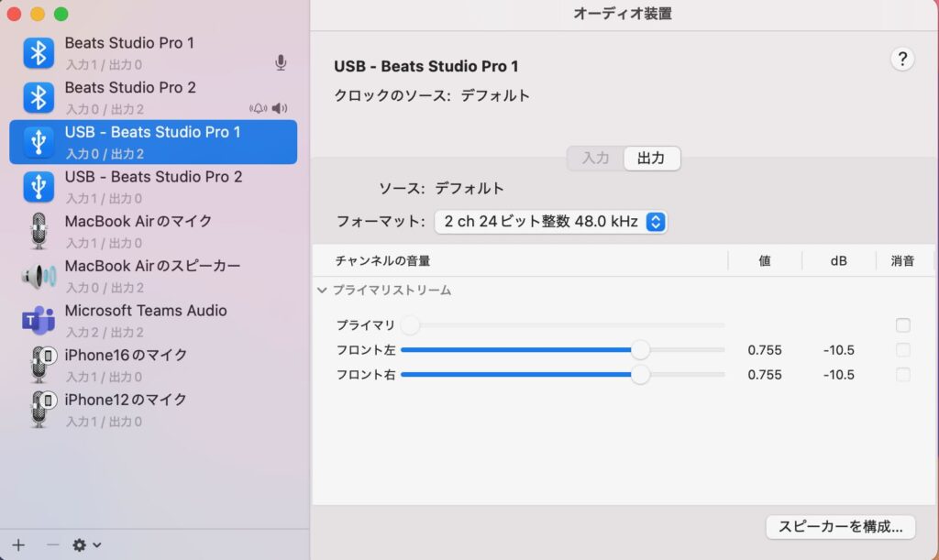Click the iPhone16 microphone icon

[x=38, y=365]
